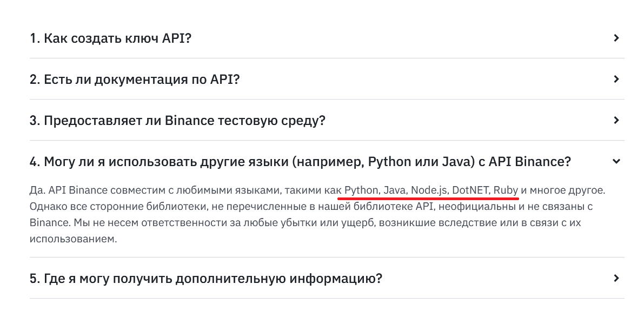Expand the API documentation question chevron
This screenshot has width=644, height=330.
[x=616, y=79]
